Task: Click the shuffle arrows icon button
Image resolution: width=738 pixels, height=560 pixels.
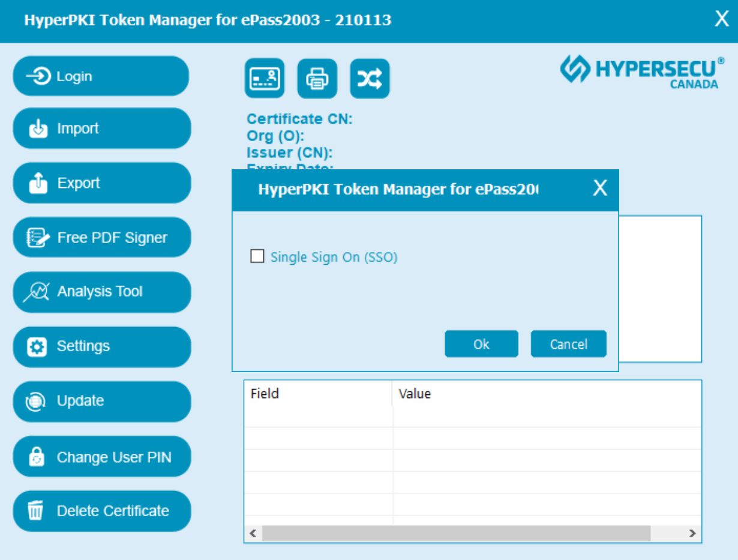Action: tap(370, 78)
